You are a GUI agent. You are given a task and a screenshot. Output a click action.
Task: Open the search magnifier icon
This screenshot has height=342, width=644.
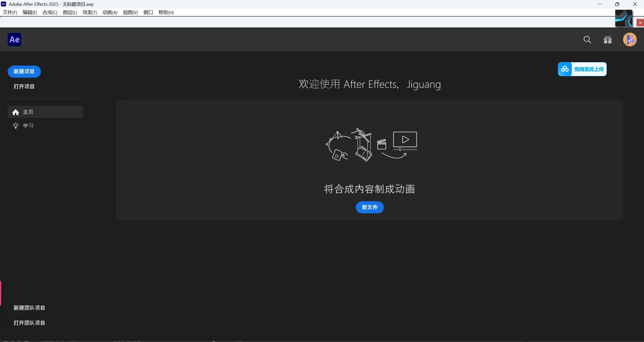[x=587, y=39]
